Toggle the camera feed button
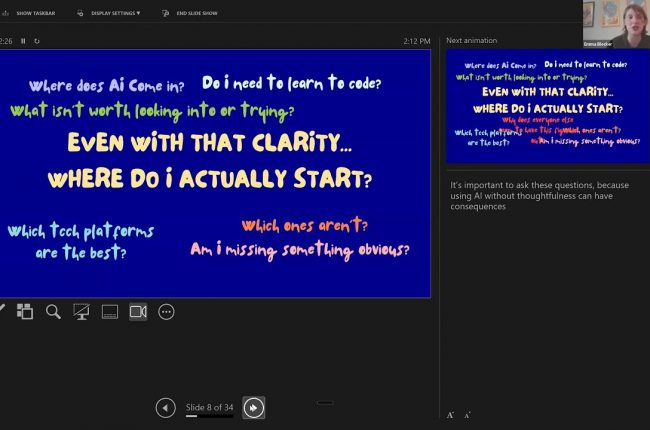Viewport: 650px width, 430px height. pos(138,312)
